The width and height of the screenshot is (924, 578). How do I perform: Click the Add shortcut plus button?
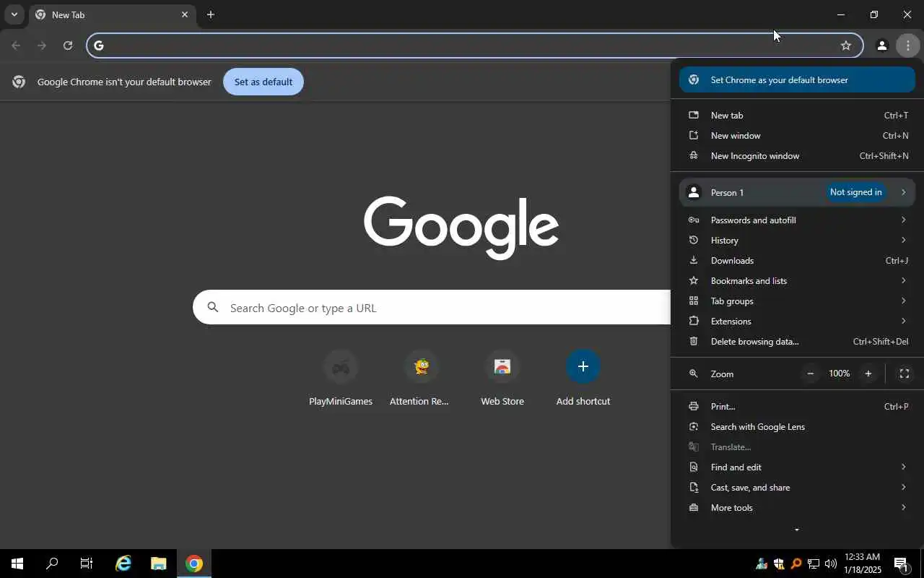click(583, 366)
